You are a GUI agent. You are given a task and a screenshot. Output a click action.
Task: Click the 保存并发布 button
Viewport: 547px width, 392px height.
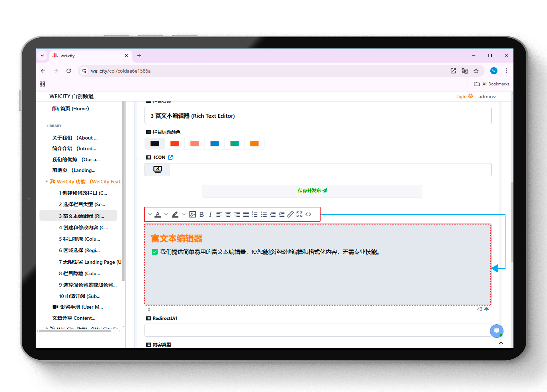click(312, 191)
